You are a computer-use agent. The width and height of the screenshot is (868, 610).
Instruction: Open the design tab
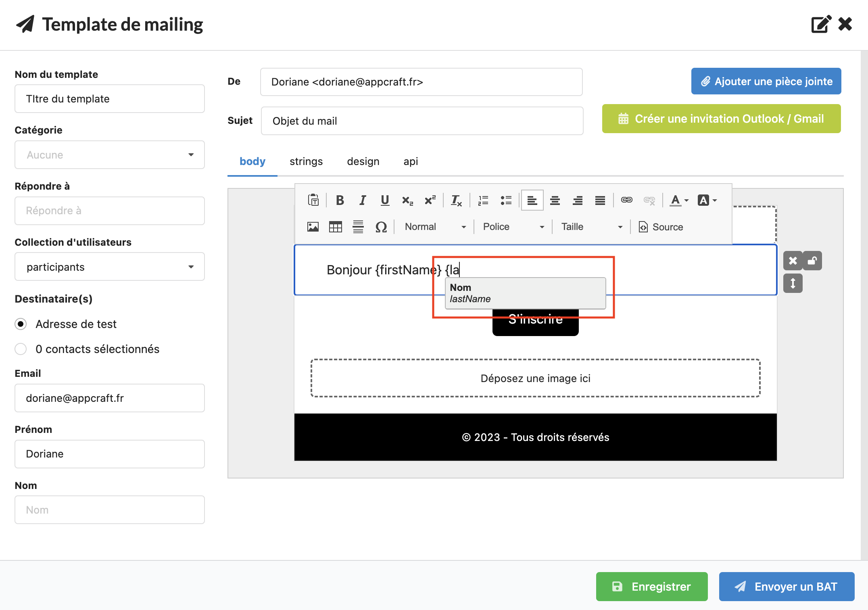(363, 161)
